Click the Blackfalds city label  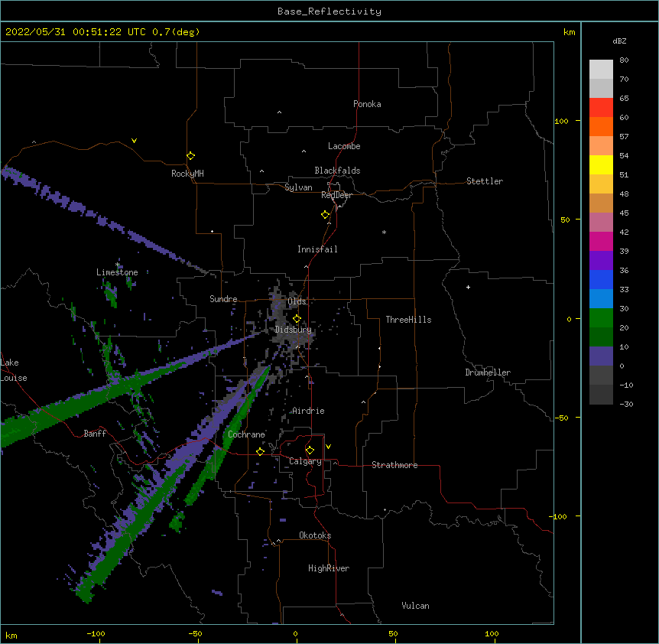(337, 171)
